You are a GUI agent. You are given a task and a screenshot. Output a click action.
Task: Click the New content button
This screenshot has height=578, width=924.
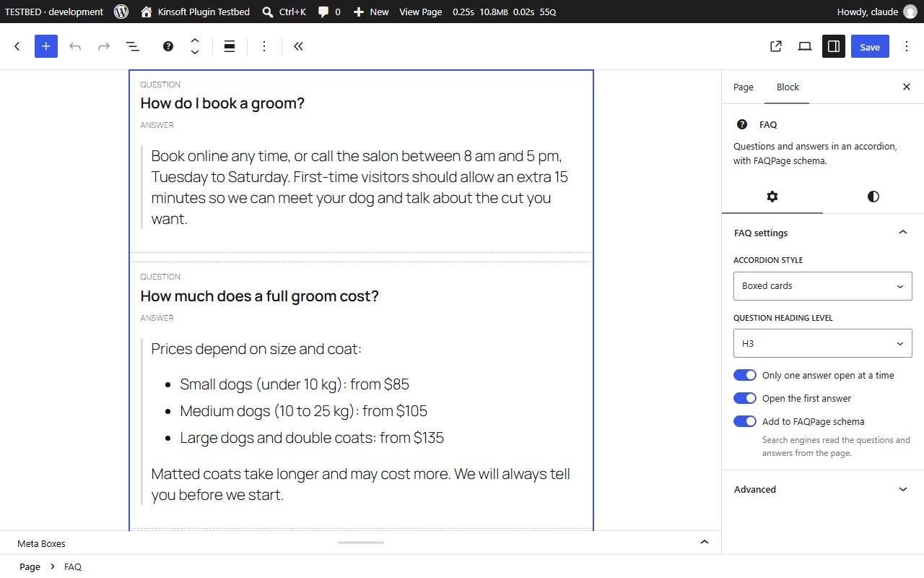371,12
